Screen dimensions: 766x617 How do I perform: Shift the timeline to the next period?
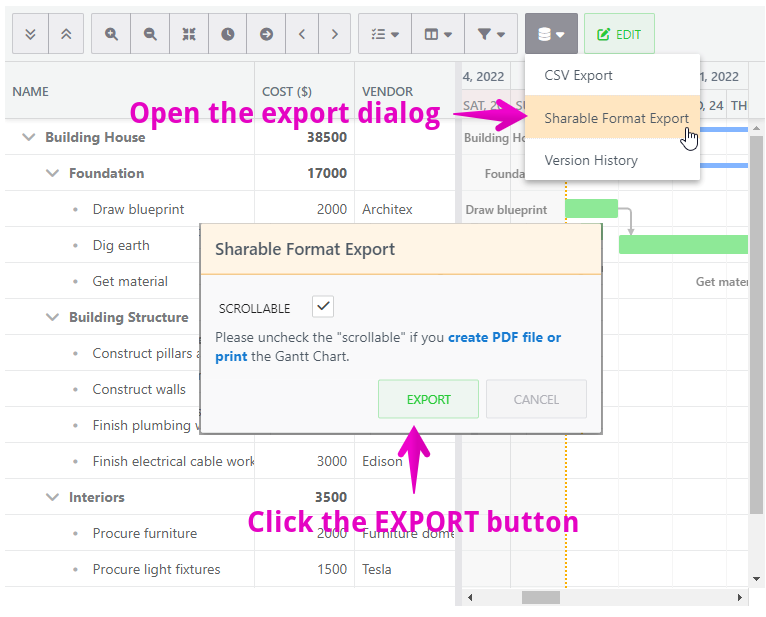coord(335,34)
